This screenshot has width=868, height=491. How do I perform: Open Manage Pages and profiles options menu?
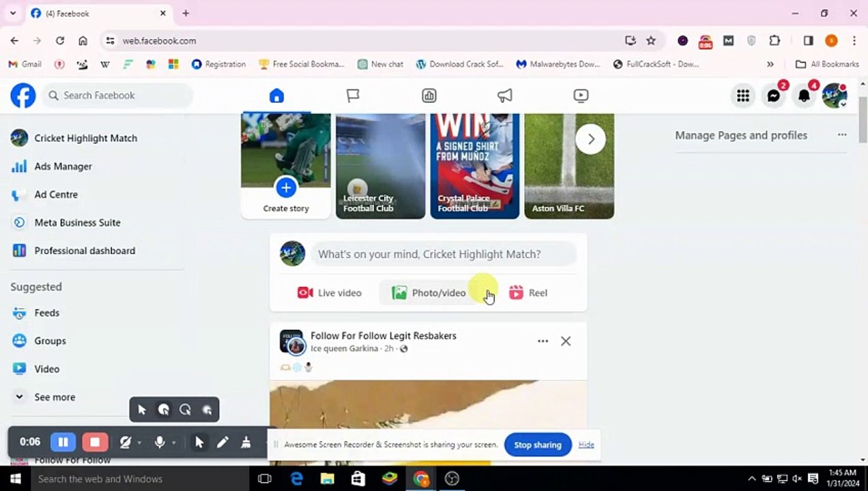click(842, 135)
